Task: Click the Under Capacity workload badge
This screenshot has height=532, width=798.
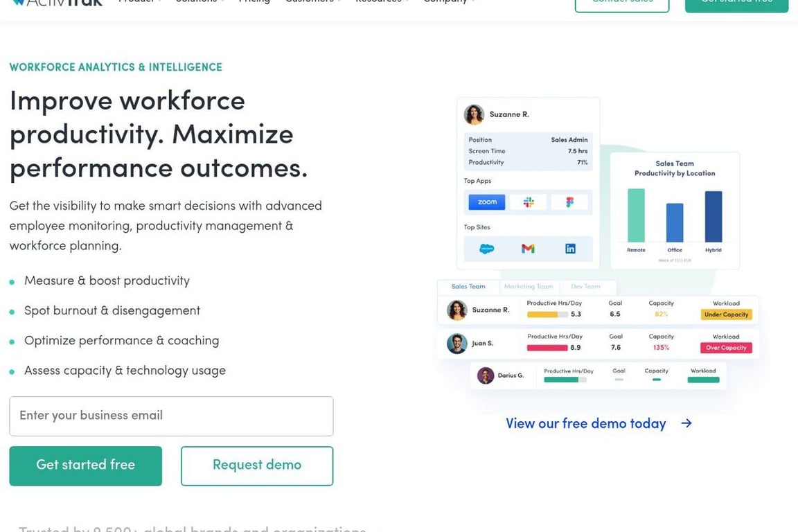Action: click(726, 314)
